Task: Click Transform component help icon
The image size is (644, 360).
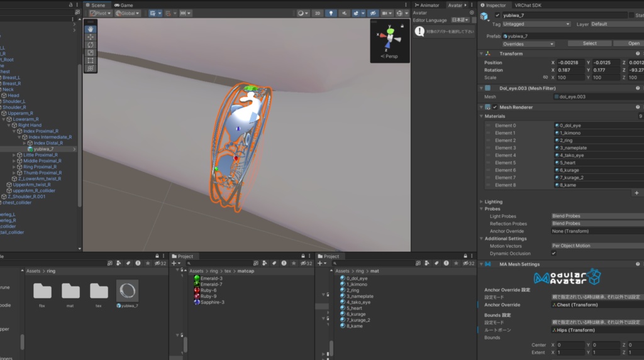Action: coord(638,54)
